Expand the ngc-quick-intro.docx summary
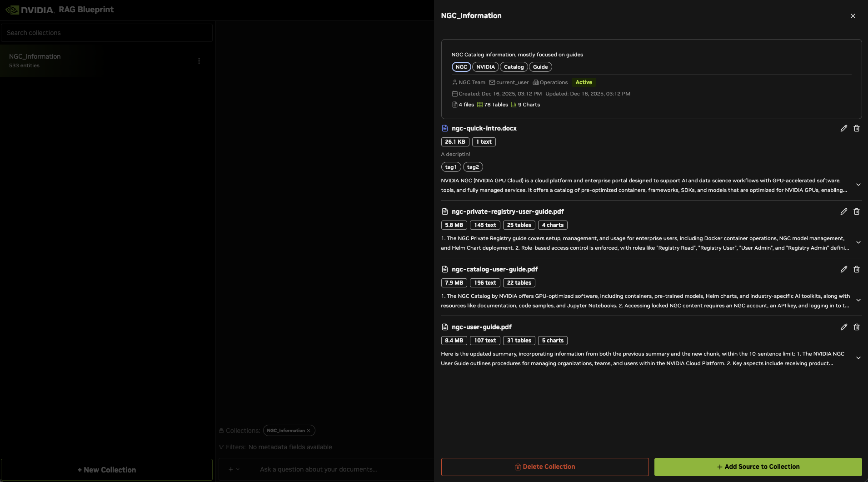The height and width of the screenshot is (482, 868). (858, 185)
